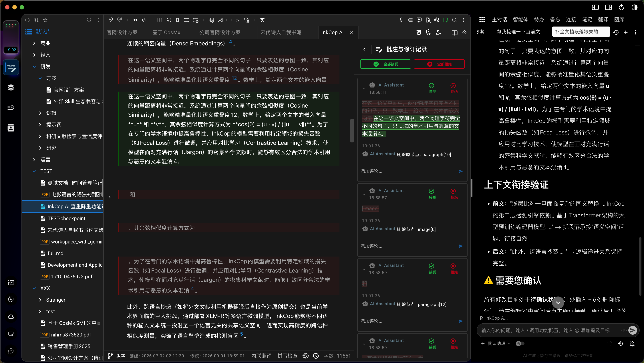Expand the Stranger folder
Viewport: 644px width, 363px height.
40,300
